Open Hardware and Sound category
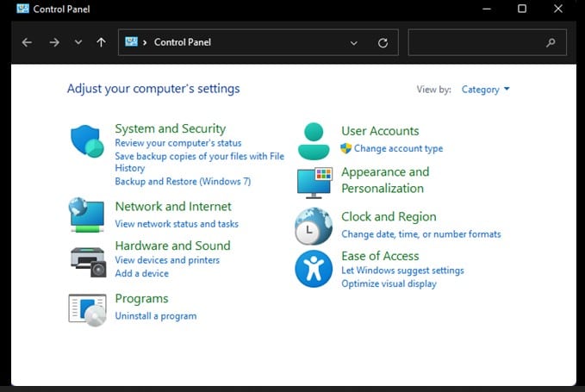The width and height of the screenshot is (585, 392). pos(172,246)
